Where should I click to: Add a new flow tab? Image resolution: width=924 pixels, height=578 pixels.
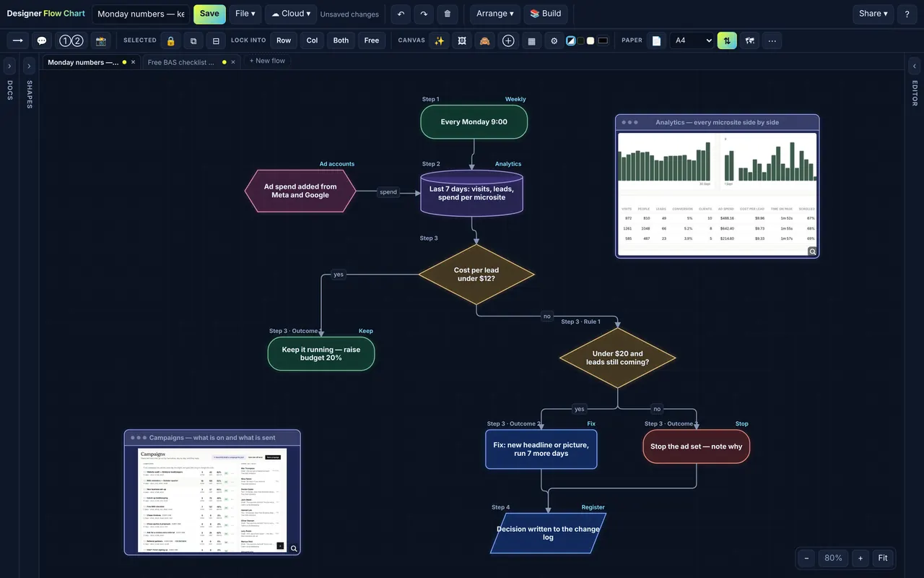(267, 61)
